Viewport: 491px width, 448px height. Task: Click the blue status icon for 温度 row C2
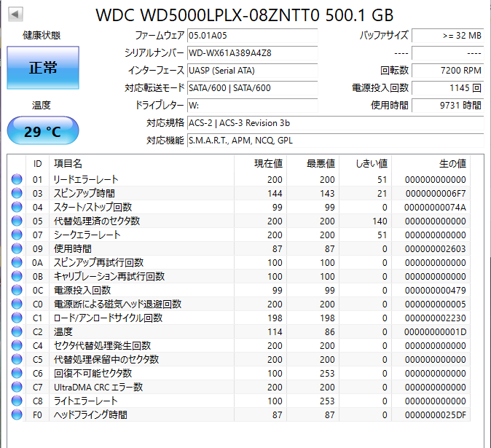pos(17,331)
